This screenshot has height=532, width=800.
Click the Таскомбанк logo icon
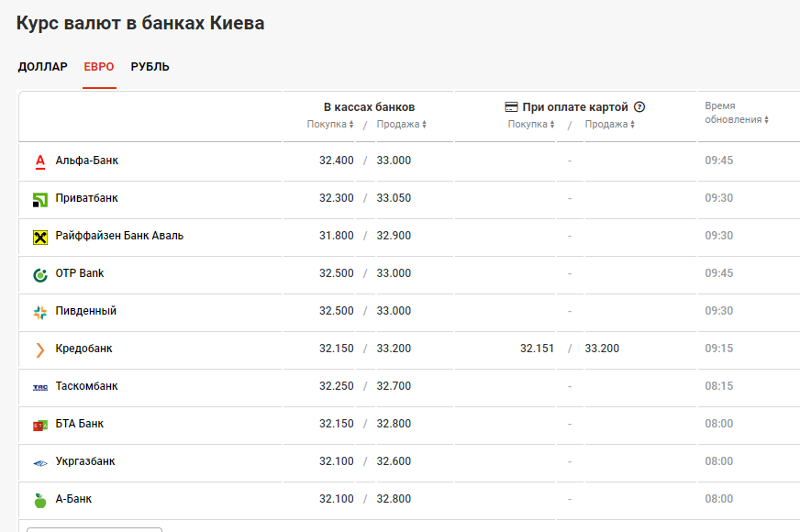pos(40,388)
